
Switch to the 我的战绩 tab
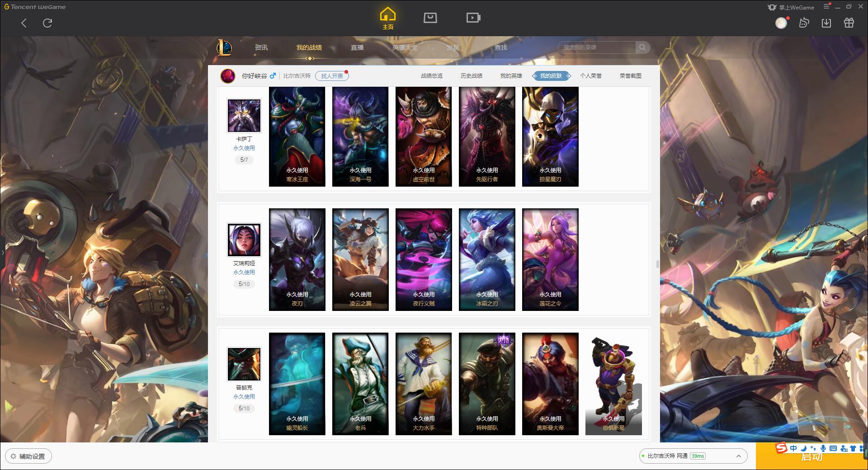click(309, 47)
